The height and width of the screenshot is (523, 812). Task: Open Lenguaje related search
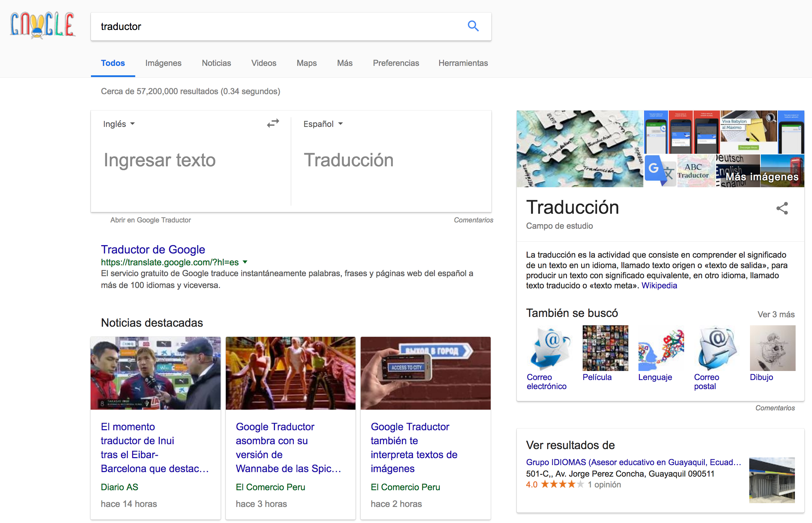(655, 377)
